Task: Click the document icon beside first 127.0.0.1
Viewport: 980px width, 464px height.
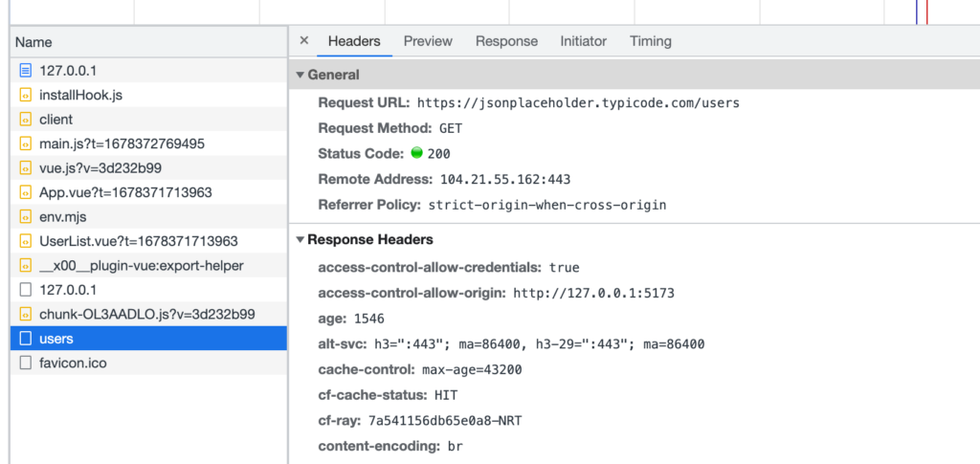Action: 26,71
